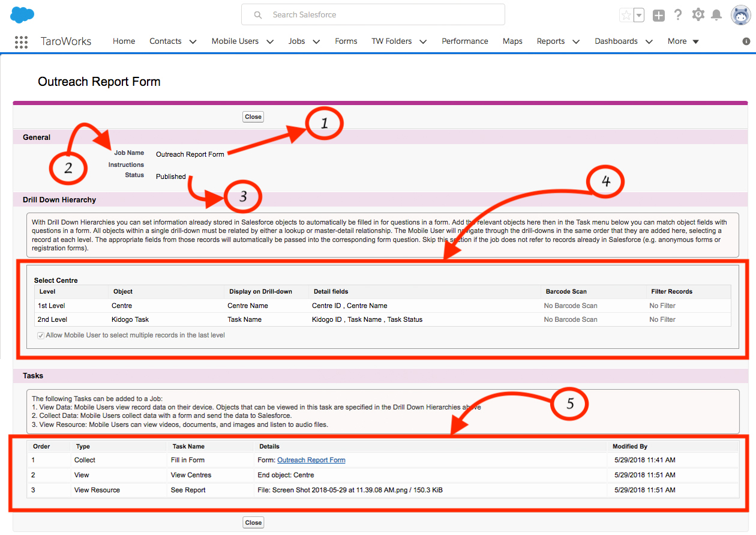Image resolution: width=756 pixels, height=535 pixels.
Task: Click the magnifier icon in search bar
Action: (x=258, y=15)
